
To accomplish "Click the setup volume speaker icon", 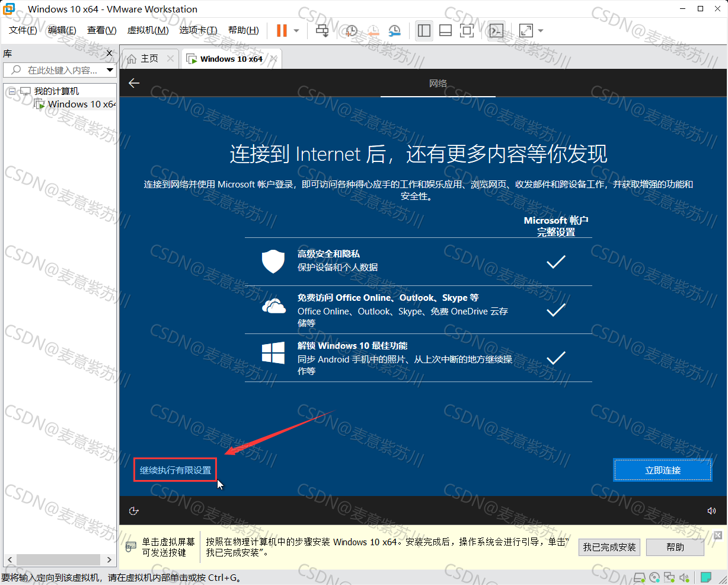I will [x=711, y=511].
